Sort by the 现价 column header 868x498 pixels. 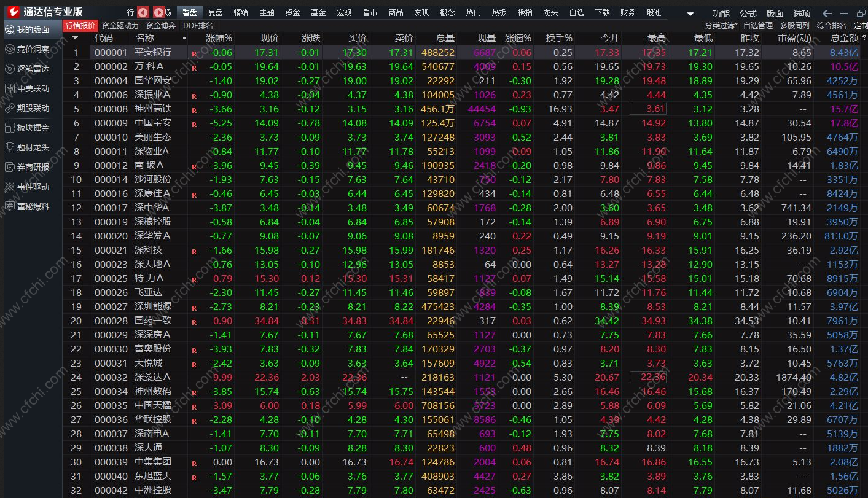[x=269, y=38]
